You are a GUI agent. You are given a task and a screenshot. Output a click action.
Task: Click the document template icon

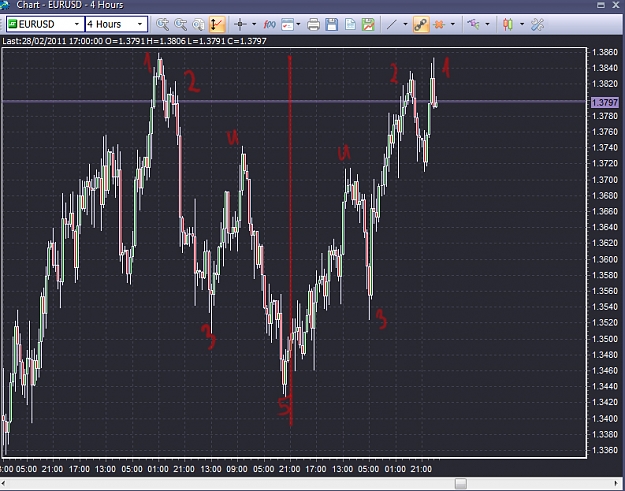tap(350, 24)
